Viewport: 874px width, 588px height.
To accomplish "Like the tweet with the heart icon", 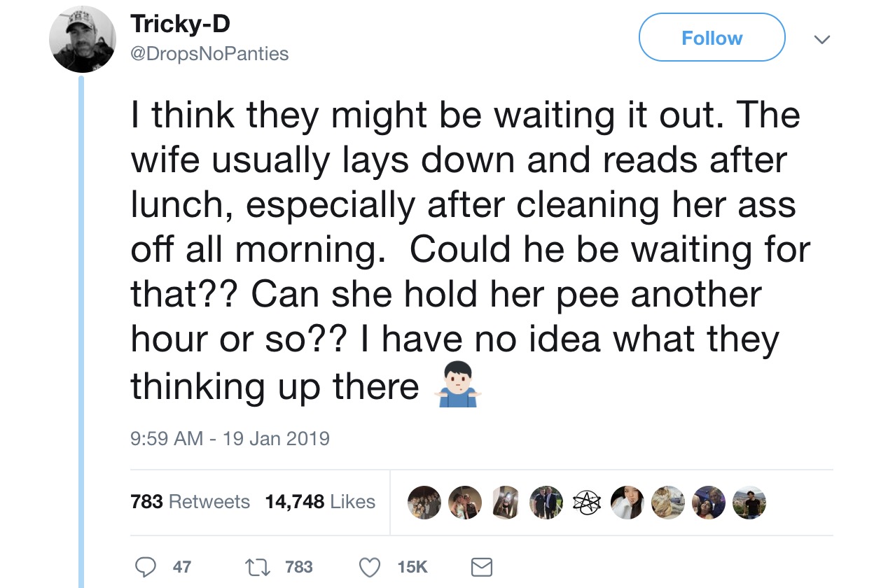I will click(370, 566).
